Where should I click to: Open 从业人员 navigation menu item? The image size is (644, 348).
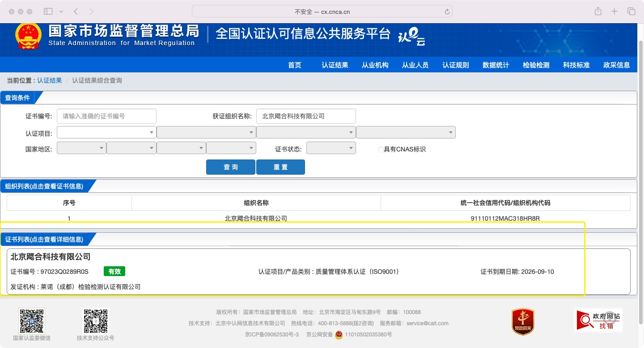pos(415,65)
